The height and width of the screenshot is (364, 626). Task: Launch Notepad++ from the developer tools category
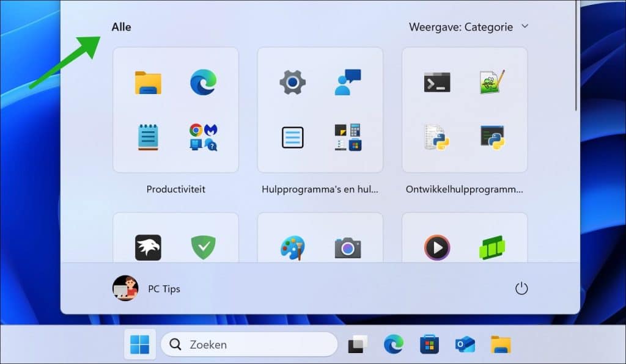click(492, 82)
